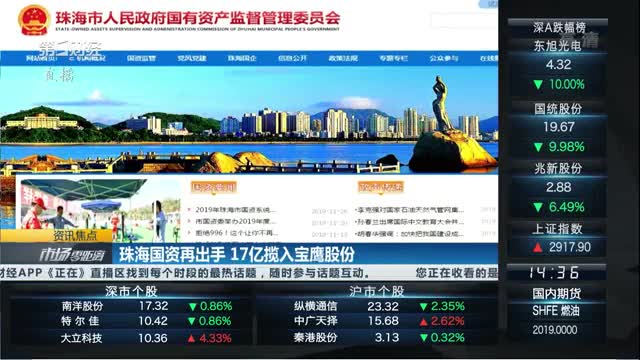This screenshot has width=640, height=360.
Task: Click the red up arrow beside 中广天择 2.62%
Action: (x=424, y=322)
